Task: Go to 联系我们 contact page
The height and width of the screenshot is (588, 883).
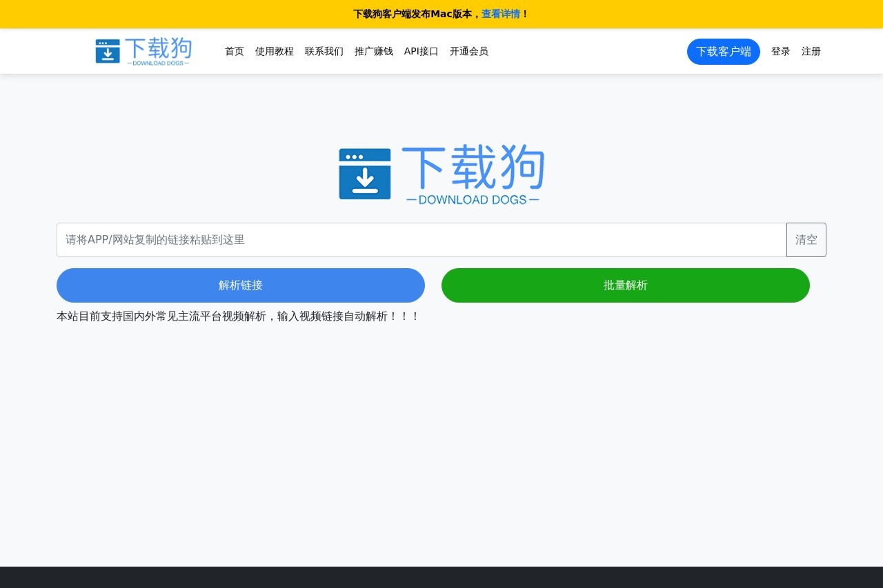Action: coord(324,51)
